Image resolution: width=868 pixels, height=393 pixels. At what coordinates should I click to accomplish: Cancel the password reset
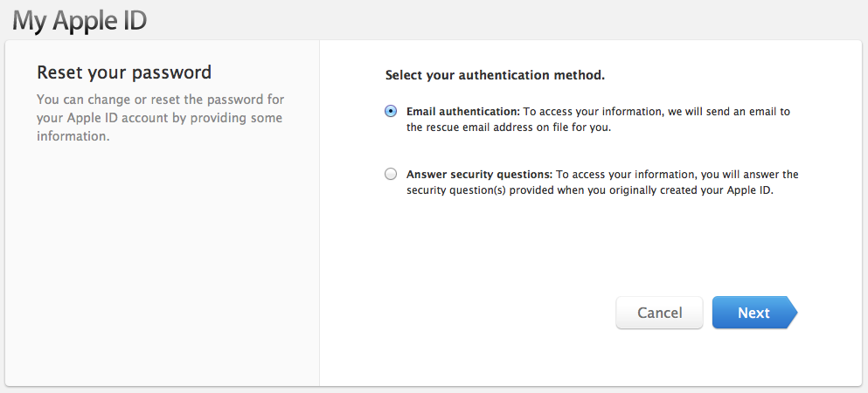659,313
